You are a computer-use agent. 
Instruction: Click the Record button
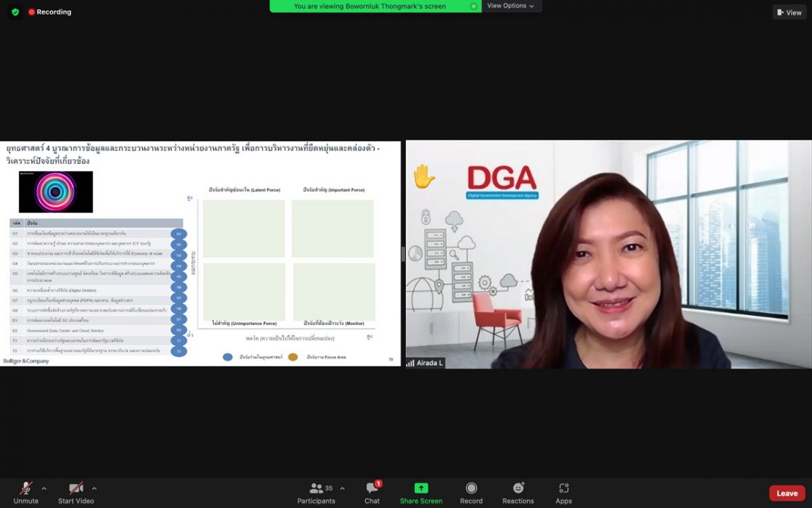(x=471, y=493)
